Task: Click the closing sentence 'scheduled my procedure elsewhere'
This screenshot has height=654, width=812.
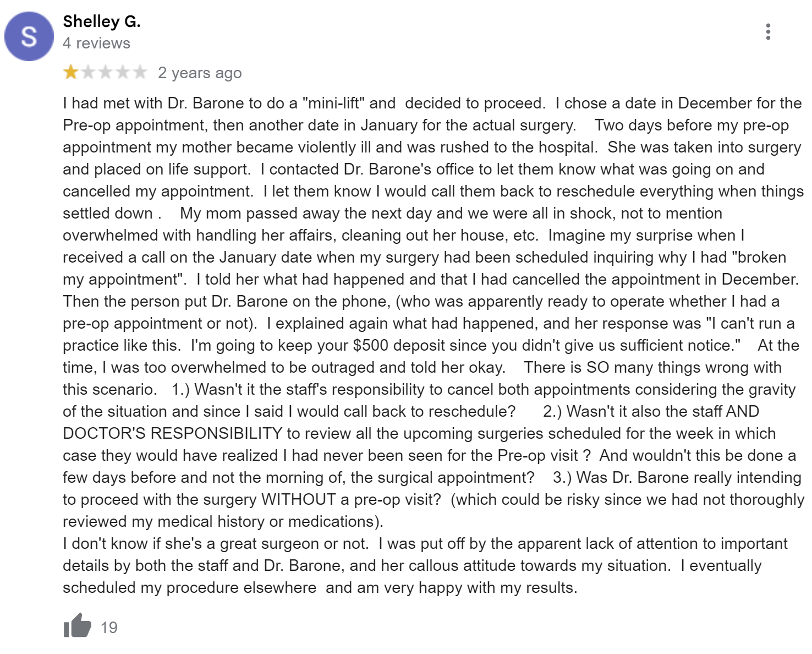Action: 189,587
